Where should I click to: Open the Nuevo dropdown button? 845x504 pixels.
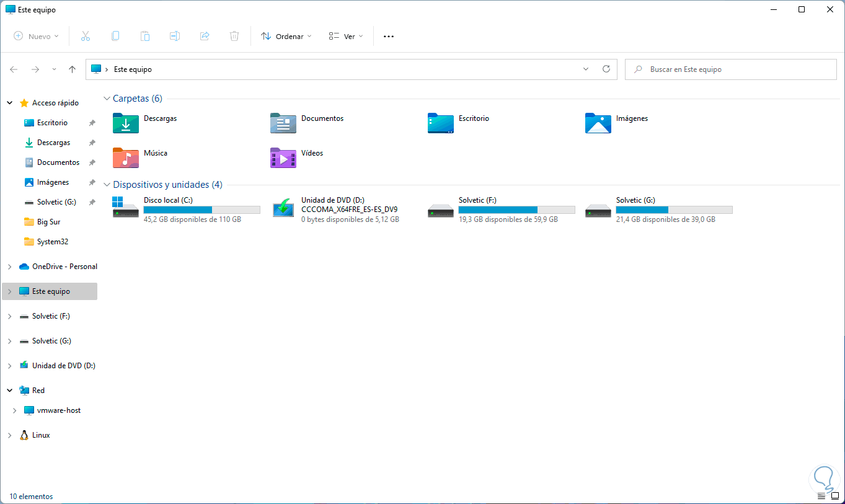37,37
